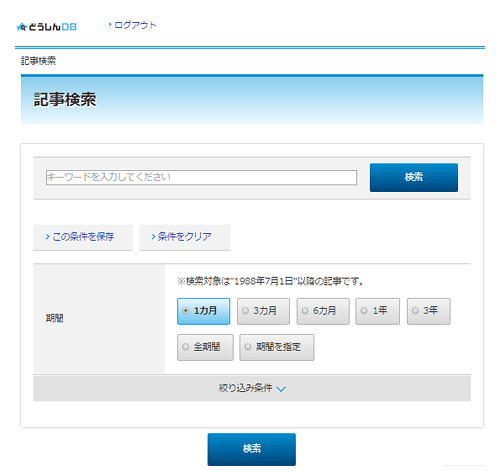Focus the keyword search input field

click(x=201, y=177)
